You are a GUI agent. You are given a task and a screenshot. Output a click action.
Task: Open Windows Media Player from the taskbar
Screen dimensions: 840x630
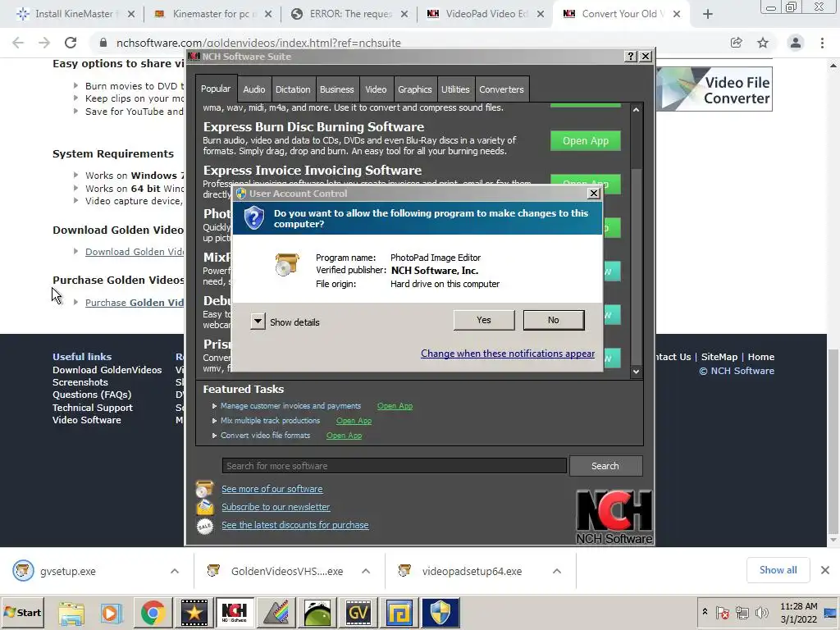[x=111, y=613]
